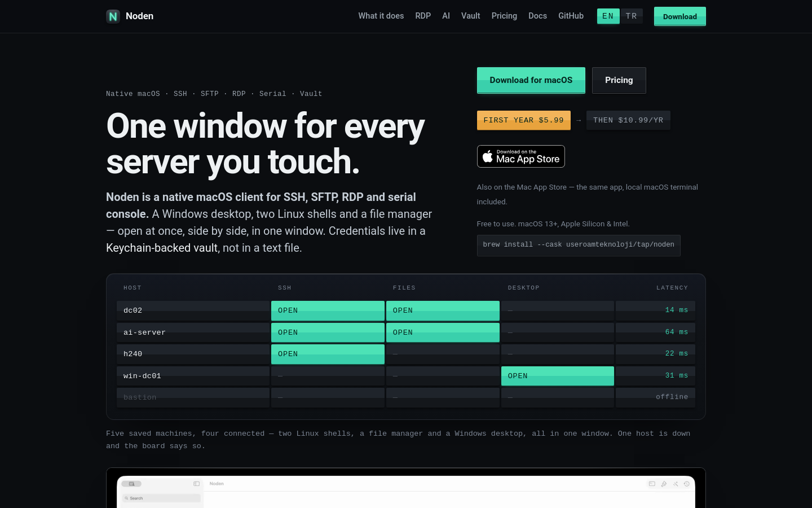Image resolution: width=812 pixels, height=508 pixels.
Task: Click the FILES column header
Action: click(404, 288)
